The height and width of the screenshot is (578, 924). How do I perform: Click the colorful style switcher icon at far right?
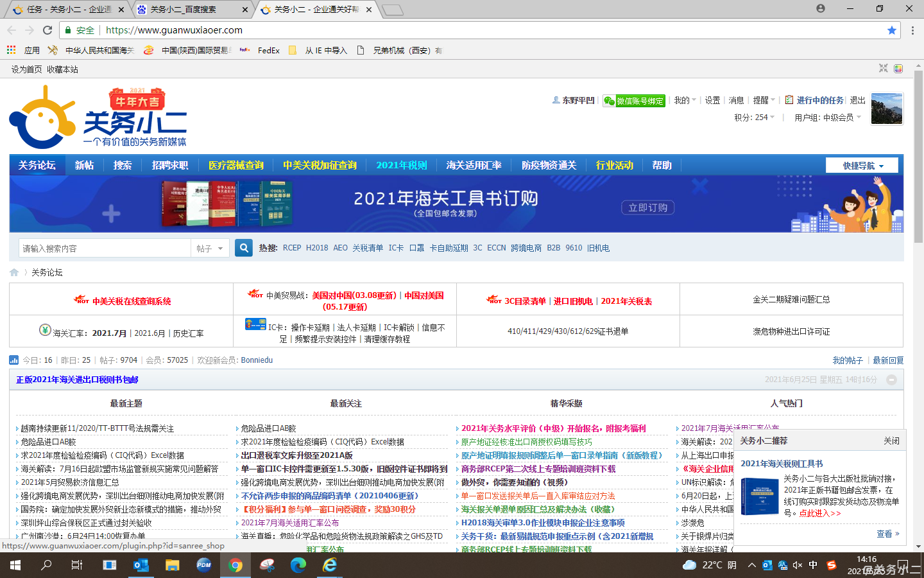pyautogui.click(x=898, y=69)
